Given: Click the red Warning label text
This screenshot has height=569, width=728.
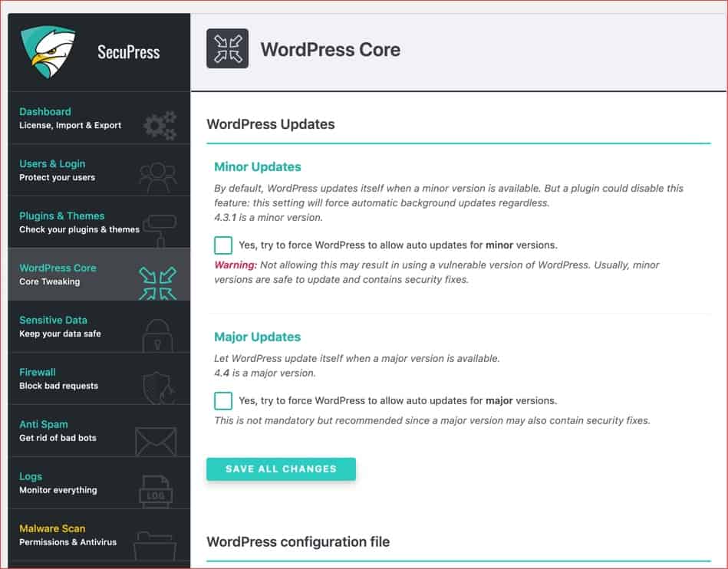Looking at the screenshot, I should tap(236, 265).
